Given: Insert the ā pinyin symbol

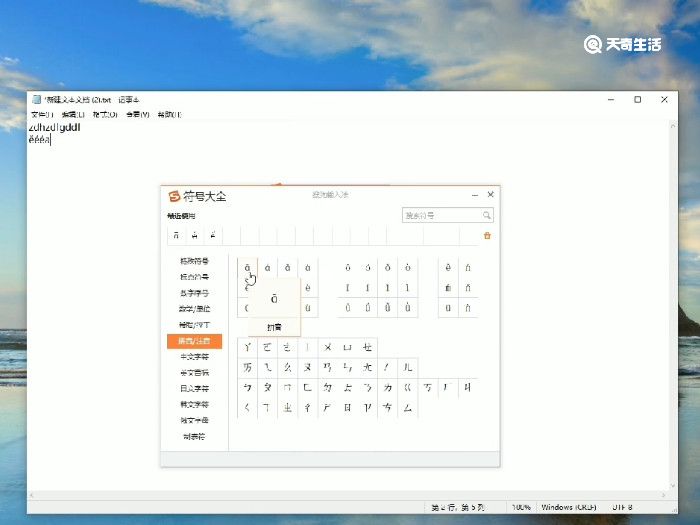Looking at the screenshot, I should (247, 268).
